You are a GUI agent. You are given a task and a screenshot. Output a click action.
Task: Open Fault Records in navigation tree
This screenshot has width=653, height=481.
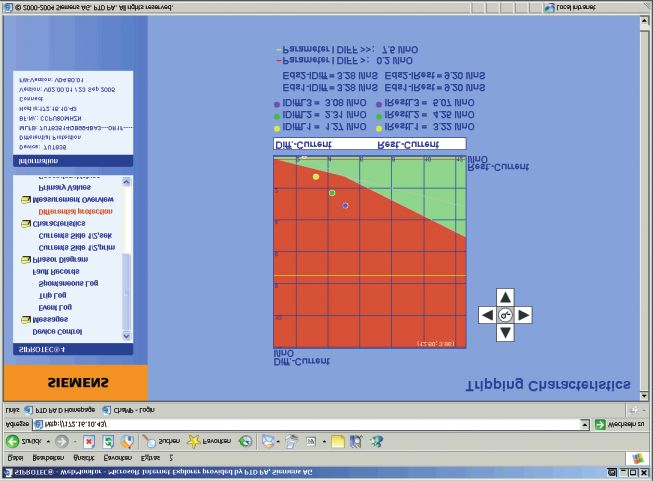pyautogui.click(x=56, y=272)
